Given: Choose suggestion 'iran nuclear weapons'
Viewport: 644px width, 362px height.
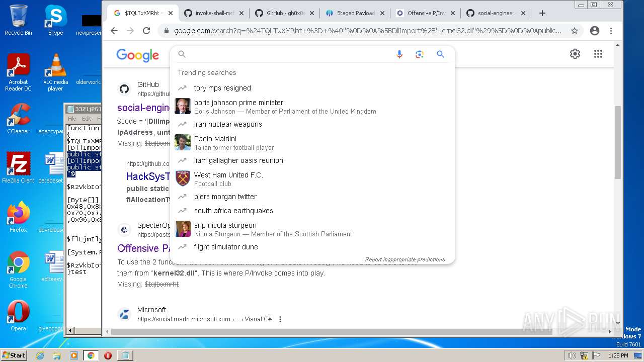Looking at the screenshot, I should (312, 124).
